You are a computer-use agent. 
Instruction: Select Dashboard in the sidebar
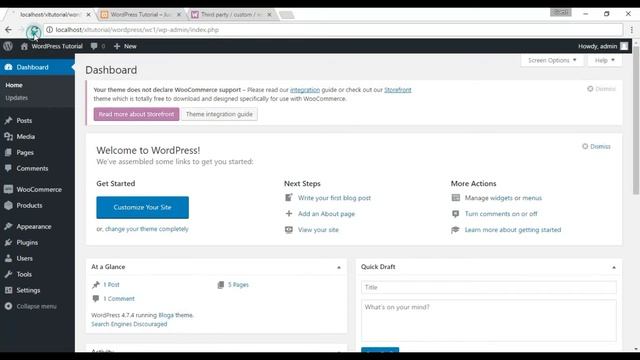37,67
